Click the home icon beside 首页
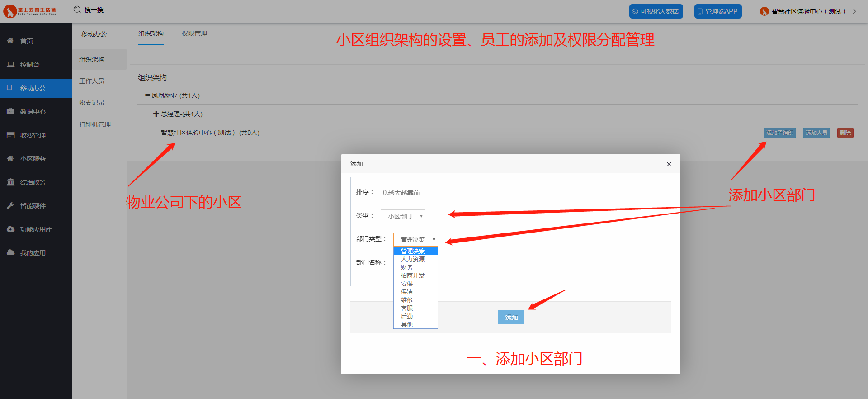868x399 pixels. pos(10,41)
